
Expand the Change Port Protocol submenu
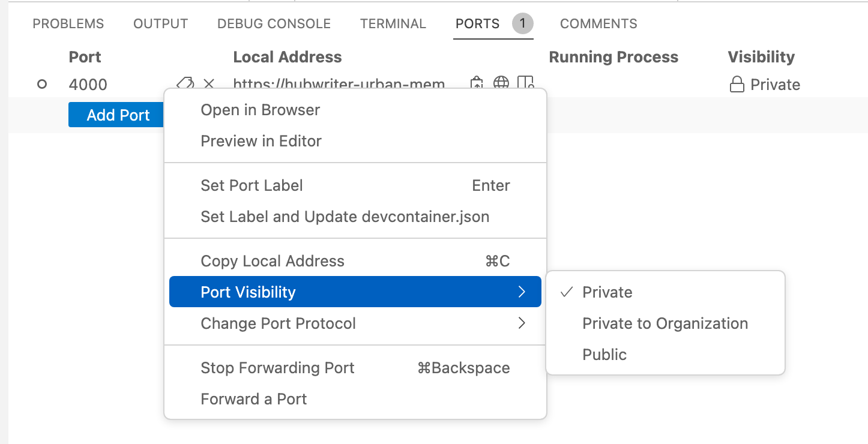click(x=278, y=323)
